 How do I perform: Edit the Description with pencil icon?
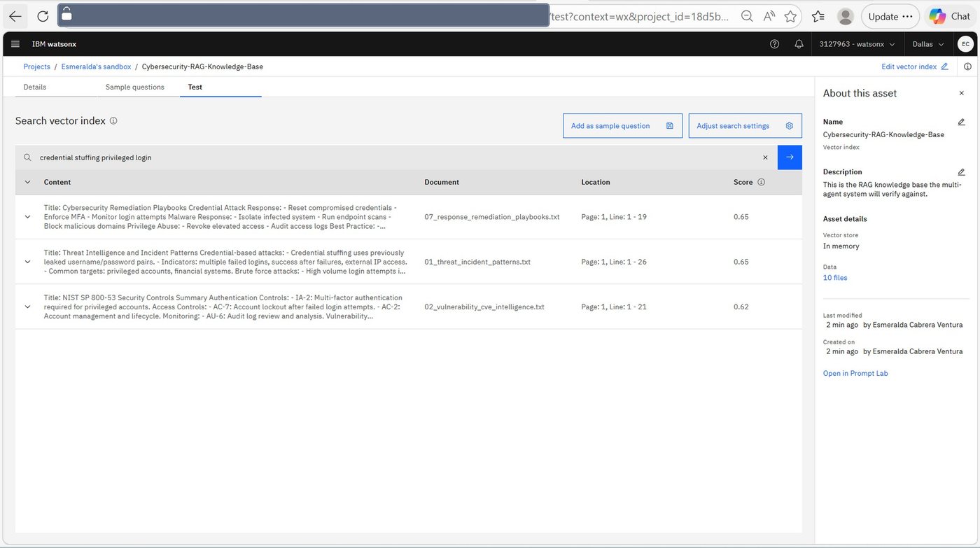961,172
